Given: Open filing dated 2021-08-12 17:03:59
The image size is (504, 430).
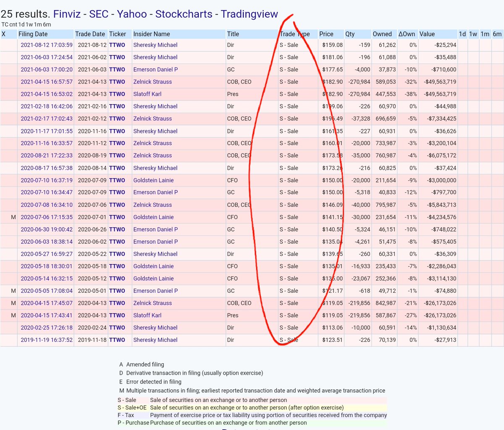Looking at the screenshot, I should (47, 45).
